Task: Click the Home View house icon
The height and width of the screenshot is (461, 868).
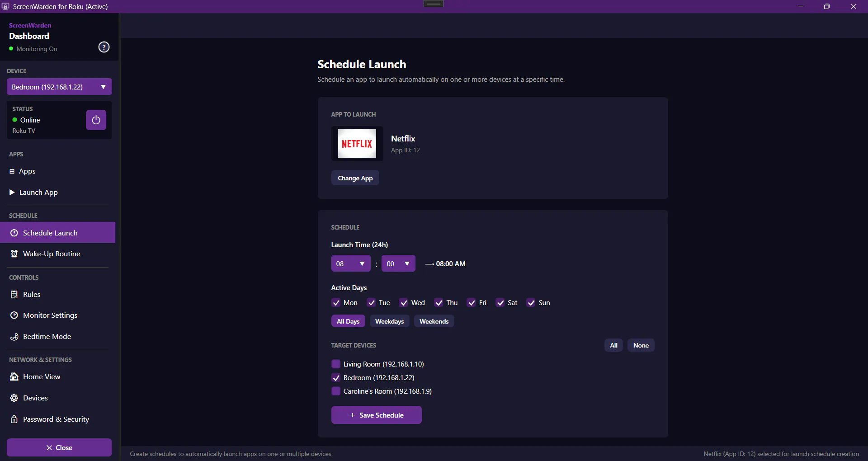Action: [14, 376]
